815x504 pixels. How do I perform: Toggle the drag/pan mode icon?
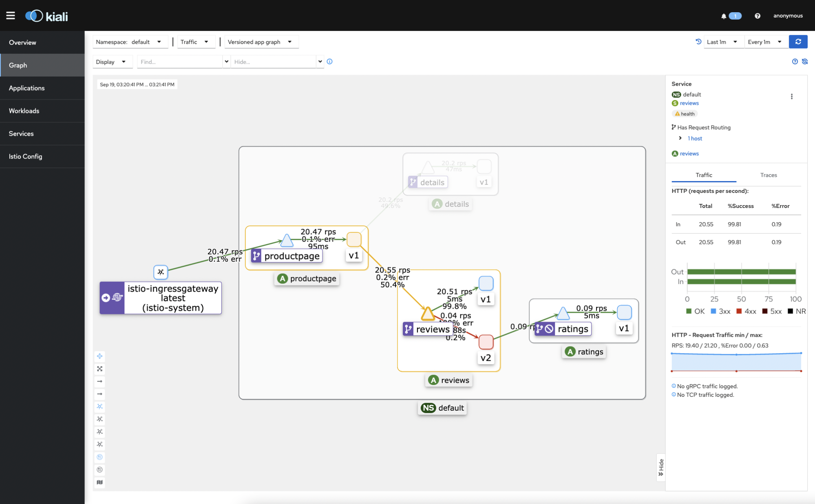tap(99, 356)
